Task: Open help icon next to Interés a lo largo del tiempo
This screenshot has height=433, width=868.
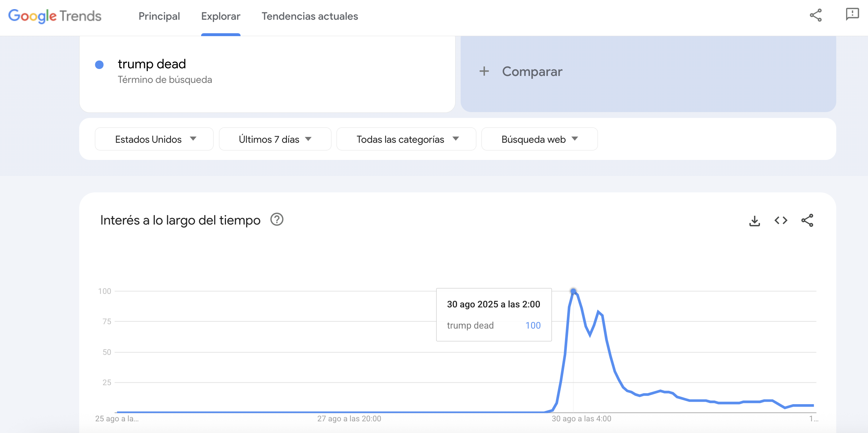Action: pos(277,220)
